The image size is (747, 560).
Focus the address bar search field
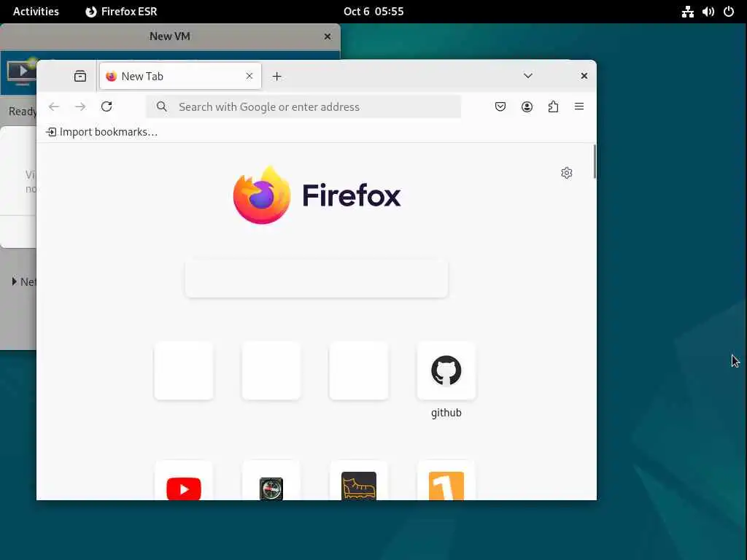point(303,106)
